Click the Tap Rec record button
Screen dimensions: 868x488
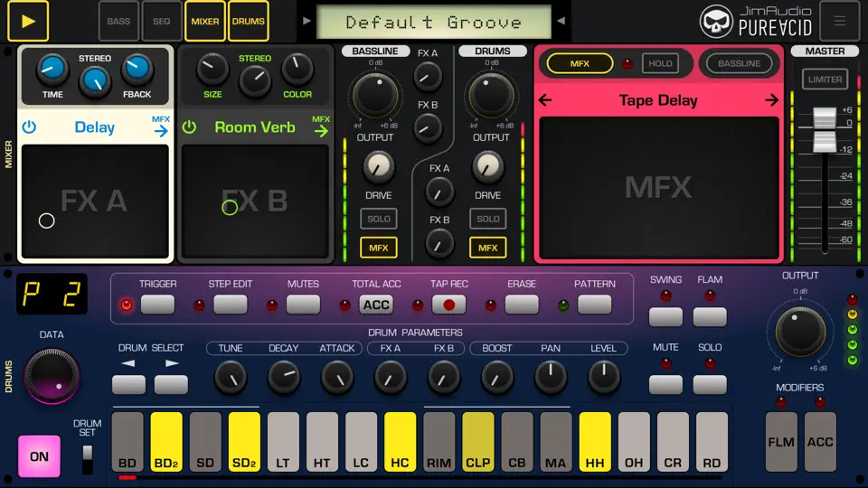tap(449, 305)
